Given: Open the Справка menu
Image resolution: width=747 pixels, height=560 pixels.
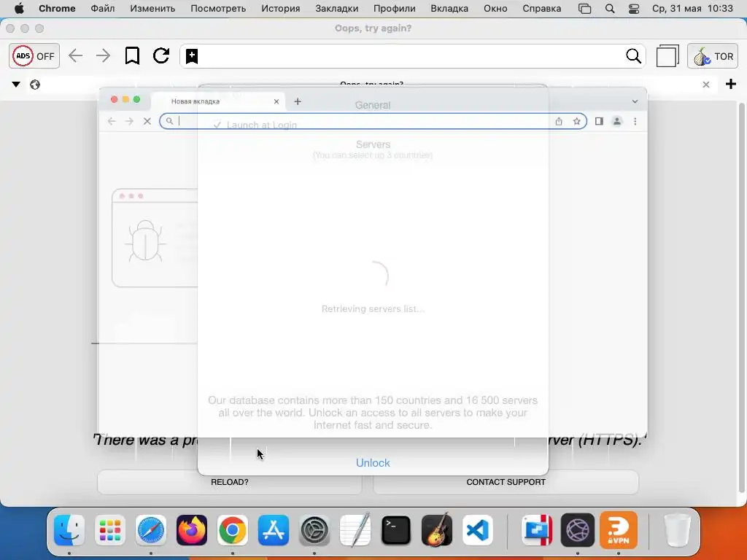Looking at the screenshot, I should (542, 9).
